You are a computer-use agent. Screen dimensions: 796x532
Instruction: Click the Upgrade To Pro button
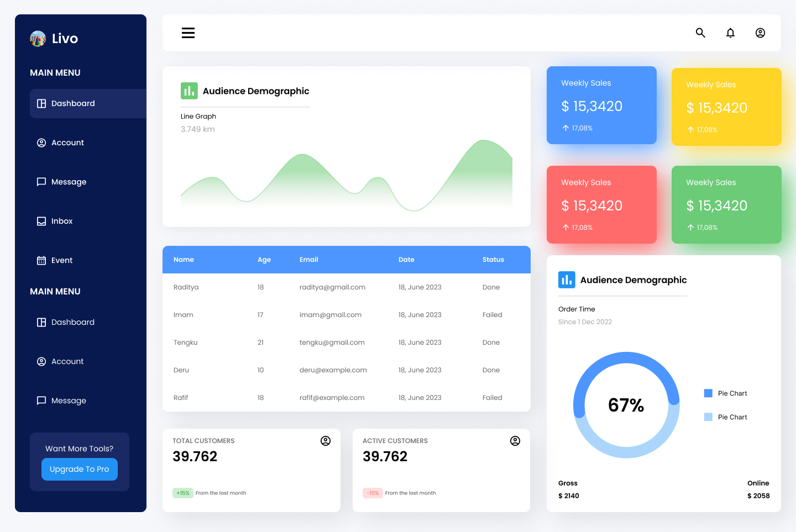point(80,469)
